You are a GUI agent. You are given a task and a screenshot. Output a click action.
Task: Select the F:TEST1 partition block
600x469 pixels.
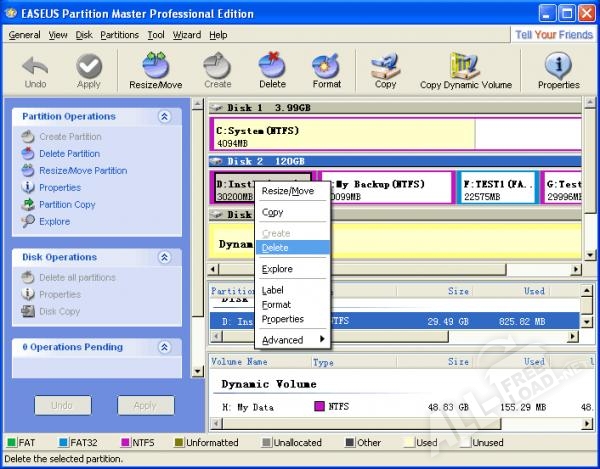pos(498,190)
